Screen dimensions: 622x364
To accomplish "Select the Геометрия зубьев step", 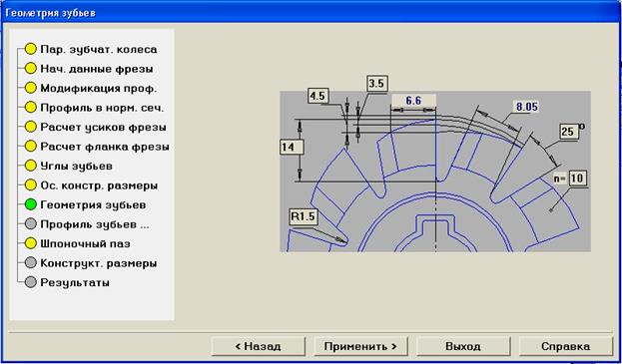I will pos(93,205).
